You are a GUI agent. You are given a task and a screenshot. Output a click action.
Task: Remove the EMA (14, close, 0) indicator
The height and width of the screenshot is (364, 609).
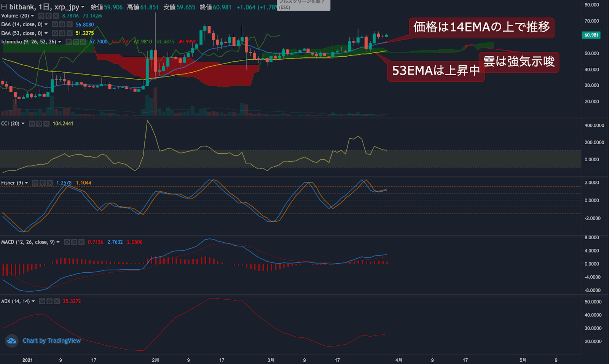pyautogui.click(x=69, y=24)
